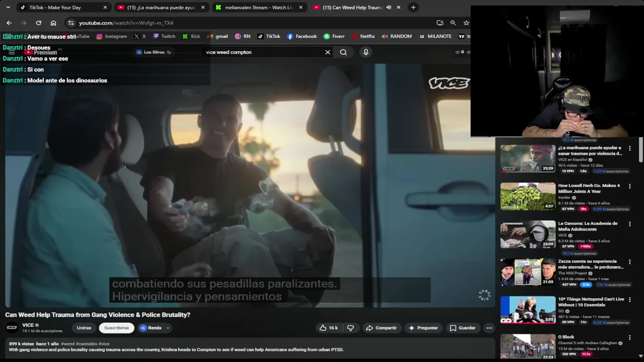This screenshot has width=644, height=362.
Task: Share with the Compartir button
Action: pos(381,328)
